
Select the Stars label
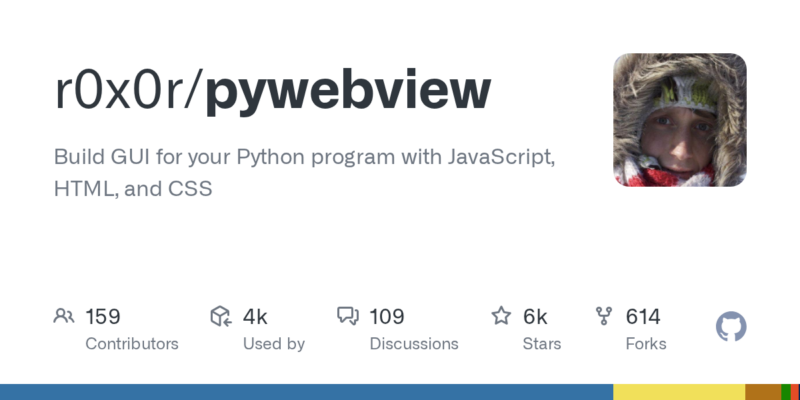pyautogui.click(x=542, y=344)
